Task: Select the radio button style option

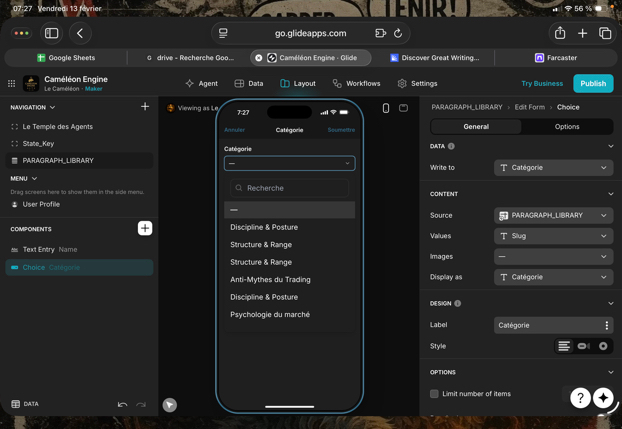Action: click(x=603, y=346)
